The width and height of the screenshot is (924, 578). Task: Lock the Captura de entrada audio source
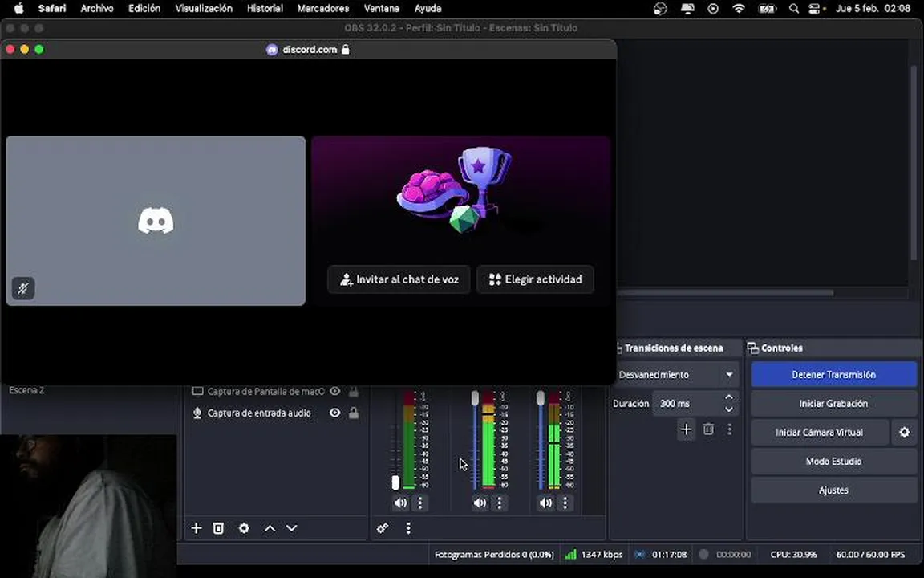point(354,413)
